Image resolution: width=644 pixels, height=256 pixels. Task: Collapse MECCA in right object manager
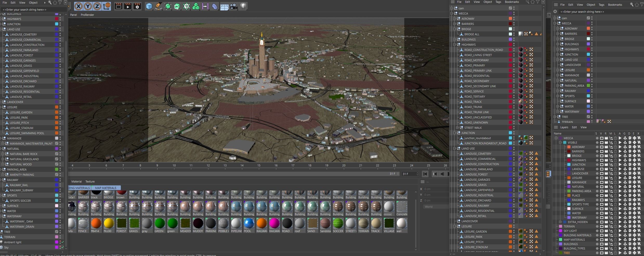(555, 23)
